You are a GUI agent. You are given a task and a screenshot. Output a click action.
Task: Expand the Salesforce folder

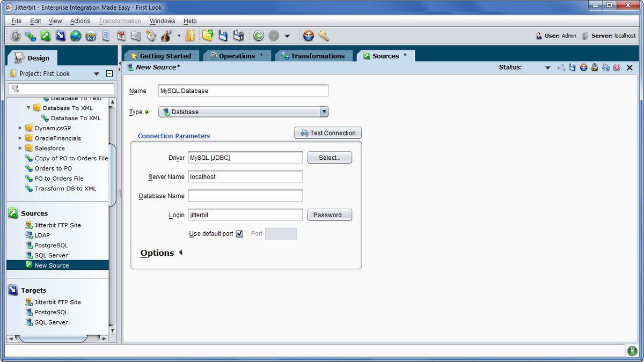coord(20,148)
